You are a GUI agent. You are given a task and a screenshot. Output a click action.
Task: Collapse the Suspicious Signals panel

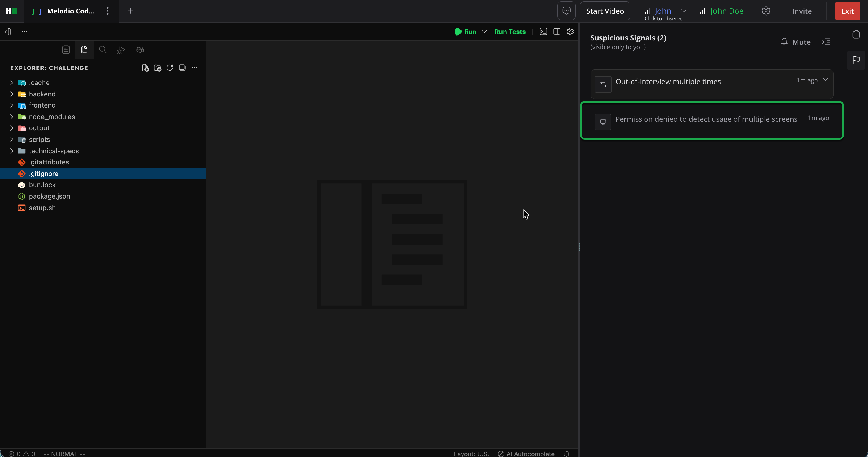click(x=826, y=42)
